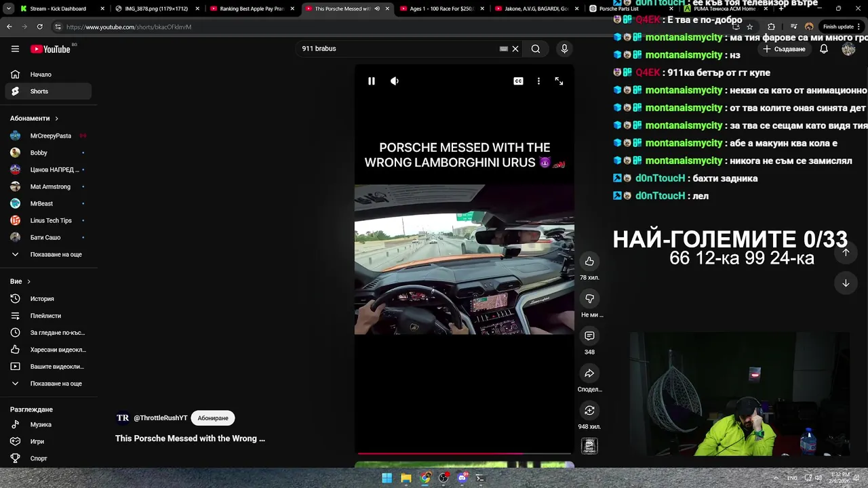Go back with the browser arrow
The image size is (868, 488).
(x=9, y=26)
